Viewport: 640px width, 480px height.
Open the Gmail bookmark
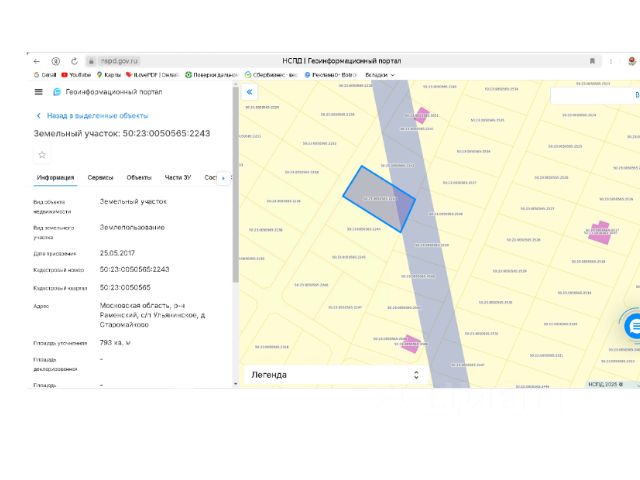click(x=45, y=75)
